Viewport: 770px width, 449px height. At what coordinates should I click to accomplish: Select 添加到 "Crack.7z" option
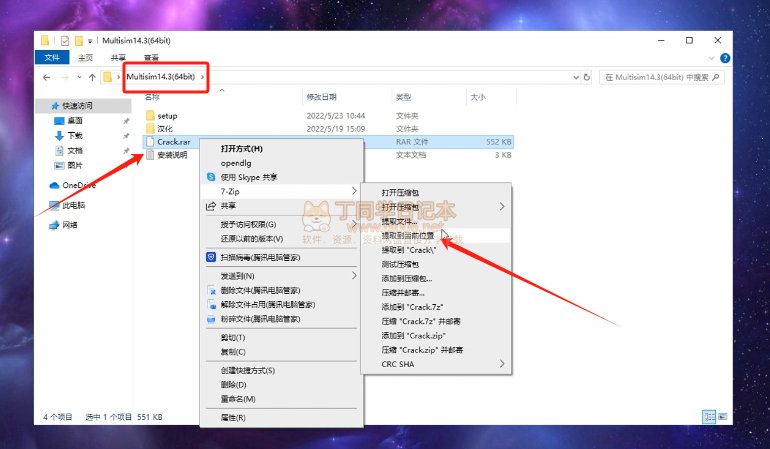[x=412, y=307]
